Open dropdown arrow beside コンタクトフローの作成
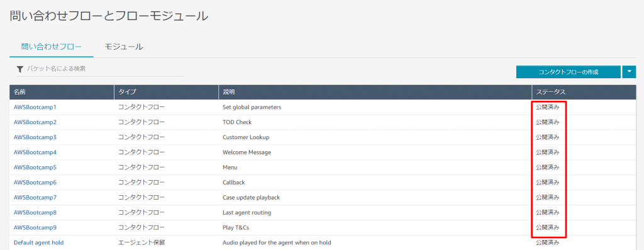The width and height of the screenshot is (644, 250). [629, 72]
